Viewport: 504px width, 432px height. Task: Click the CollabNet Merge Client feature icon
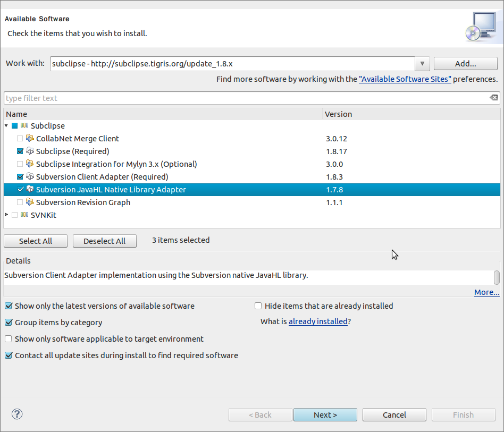coord(30,138)
